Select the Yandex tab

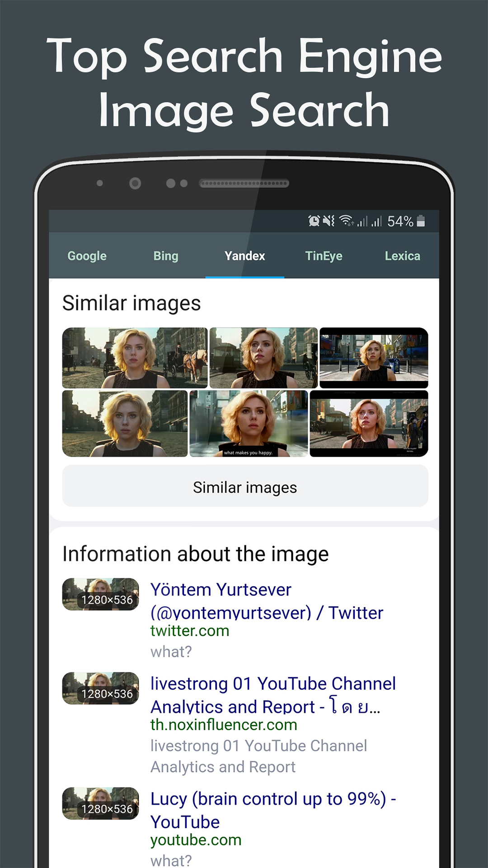click(x=245, y=256)
